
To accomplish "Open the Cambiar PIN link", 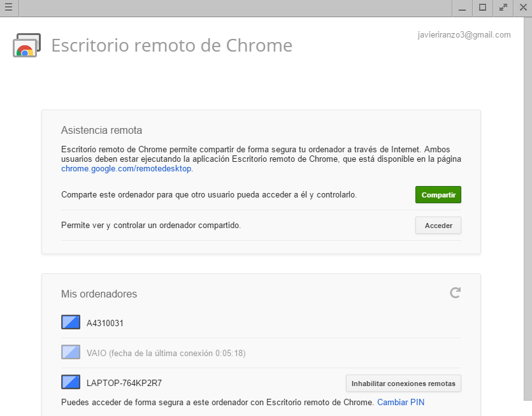I will [401, 403].
